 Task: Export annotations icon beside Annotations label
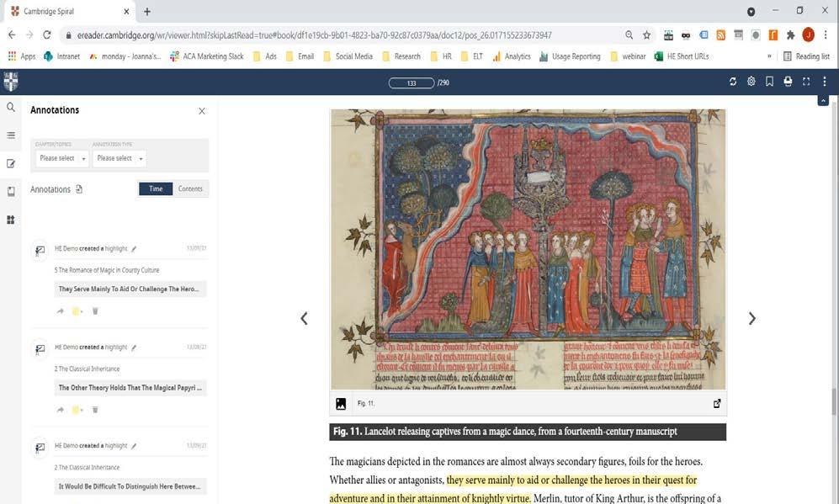click(x=79, y=188)
